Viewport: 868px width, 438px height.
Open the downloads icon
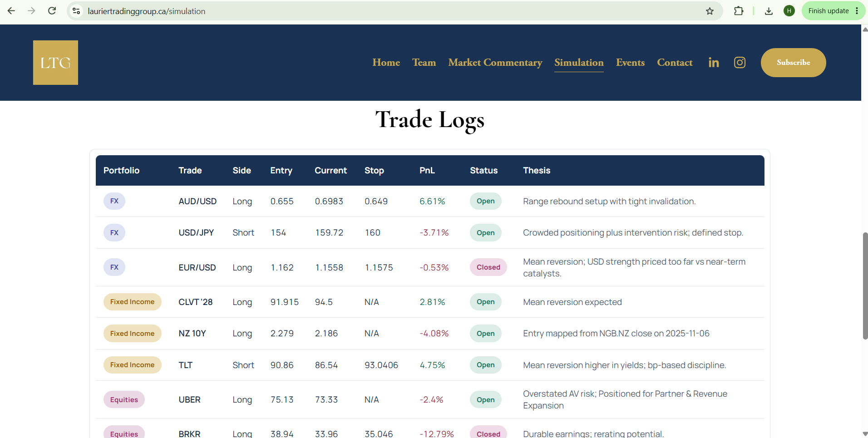pos(769,11)
